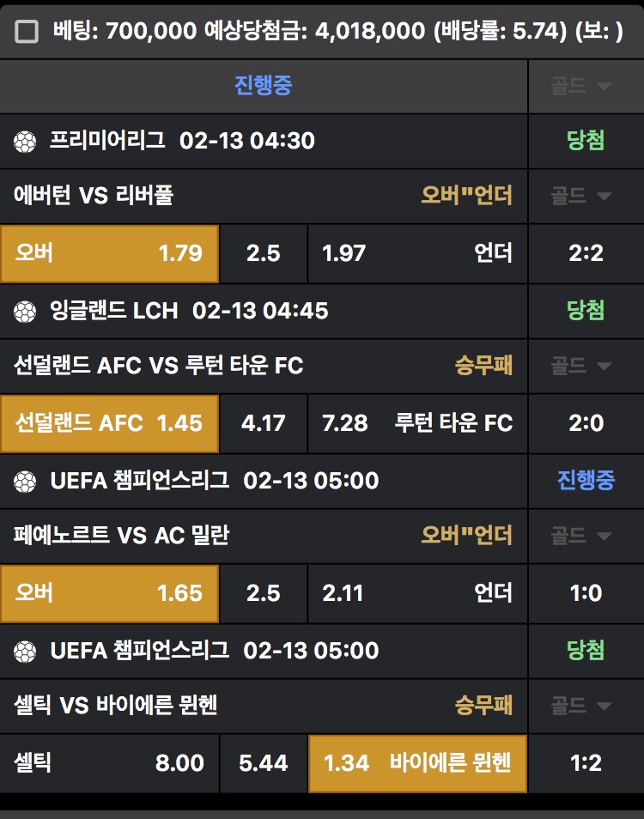This screenshot has width=644, height=819.
Task: Select 셀틱 8.00 home win odds
Action: coord(110,763)
